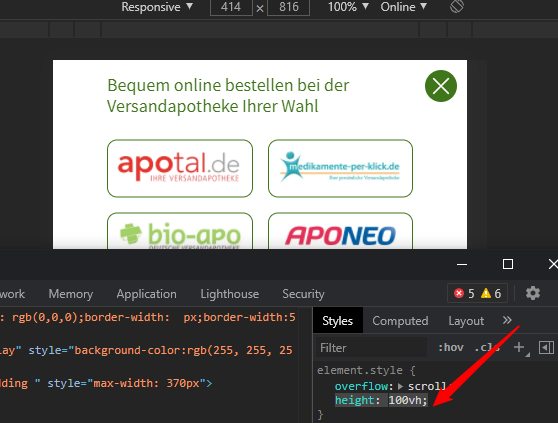
Task: Click the viewport width field 414
Action: point(231,7)
